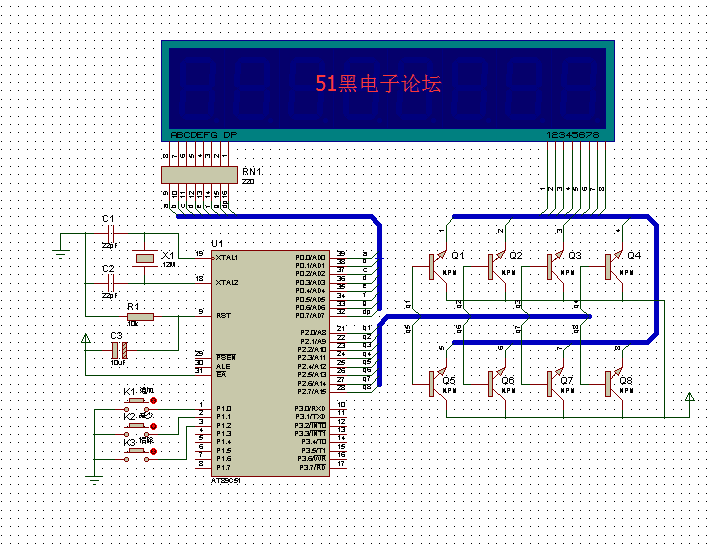Click the P3.7/RD pin label
This screenshot has height=550, width=712.
pos(312,467)
